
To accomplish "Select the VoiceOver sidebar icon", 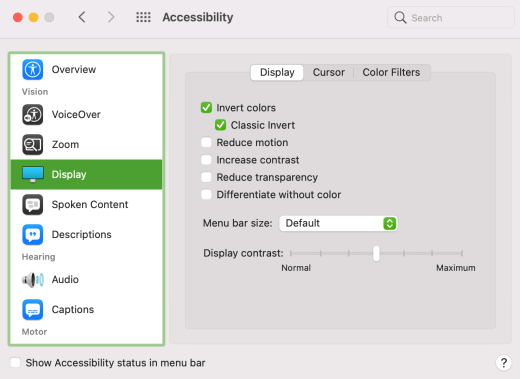I will click(32, 115).
